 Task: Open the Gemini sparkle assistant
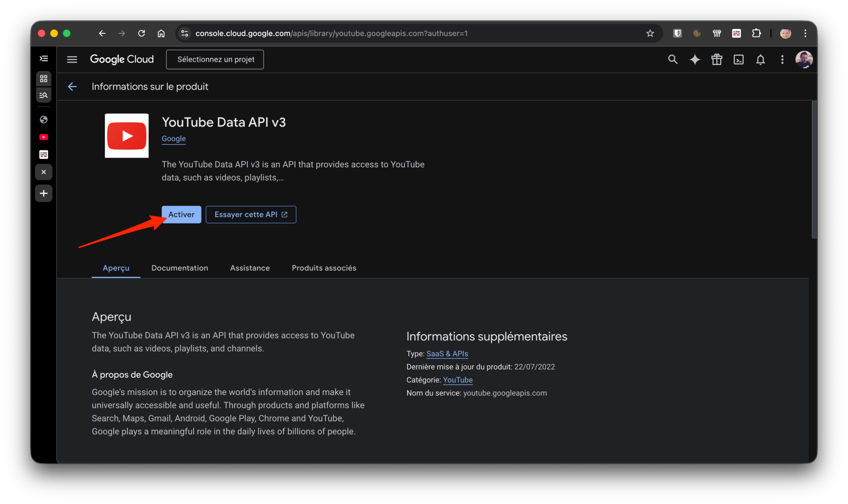tap(695, 59)
